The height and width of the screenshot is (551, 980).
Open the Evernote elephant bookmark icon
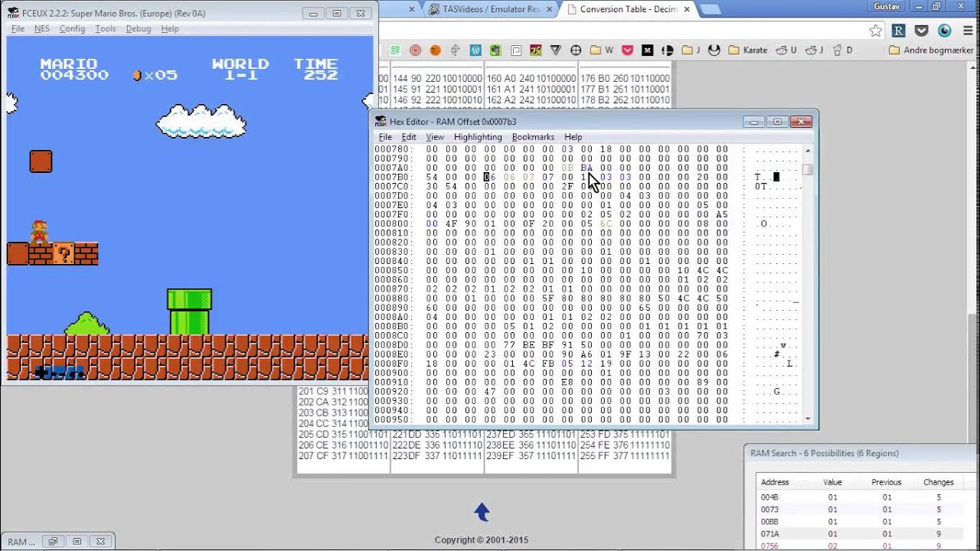(x=495, y=51)
